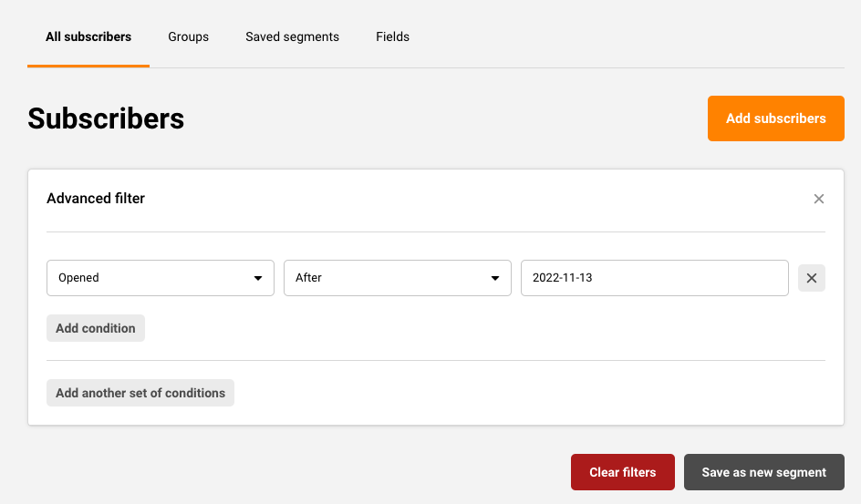Select the Fields tab

[x=392, y=37]
